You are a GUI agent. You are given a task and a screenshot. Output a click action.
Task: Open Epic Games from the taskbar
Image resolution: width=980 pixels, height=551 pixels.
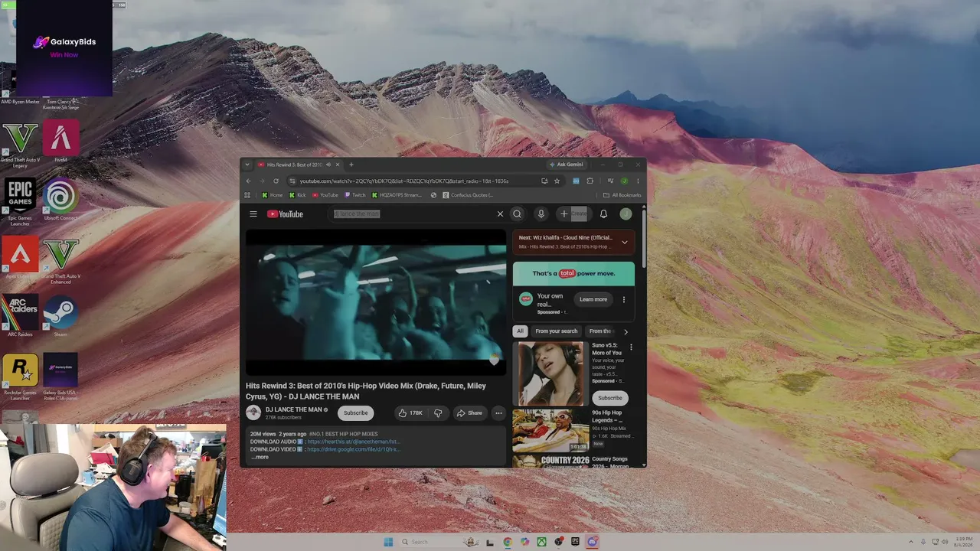[575, 542]
